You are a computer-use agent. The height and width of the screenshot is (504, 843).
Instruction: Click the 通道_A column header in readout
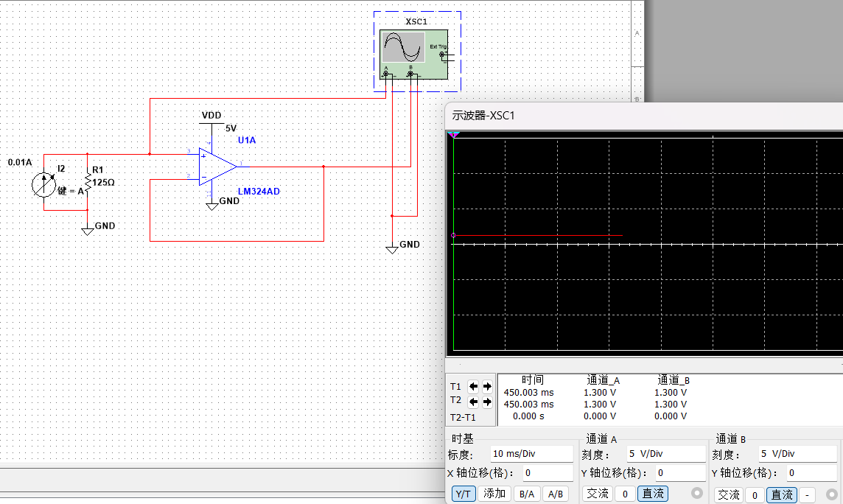point(604,380)
